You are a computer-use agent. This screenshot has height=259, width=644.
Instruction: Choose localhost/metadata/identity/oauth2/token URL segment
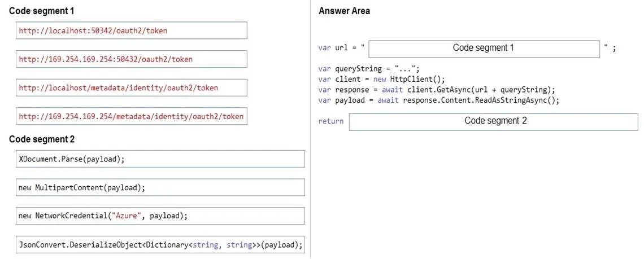(x=132, y=88)
